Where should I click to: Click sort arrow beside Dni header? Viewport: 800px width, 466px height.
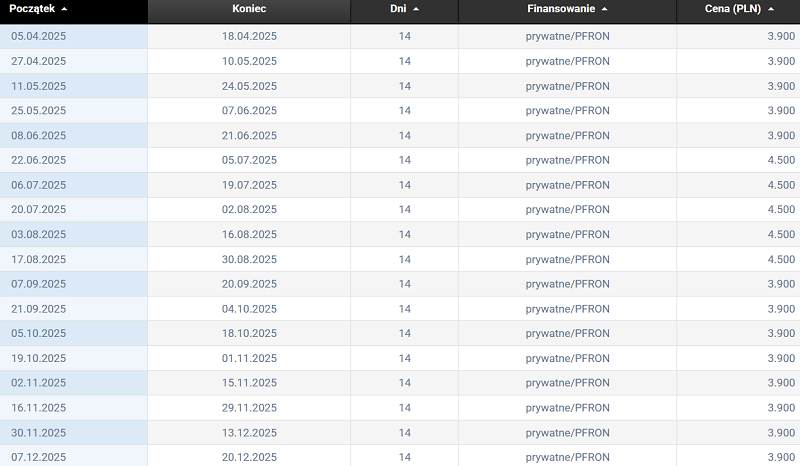point(416,9)
